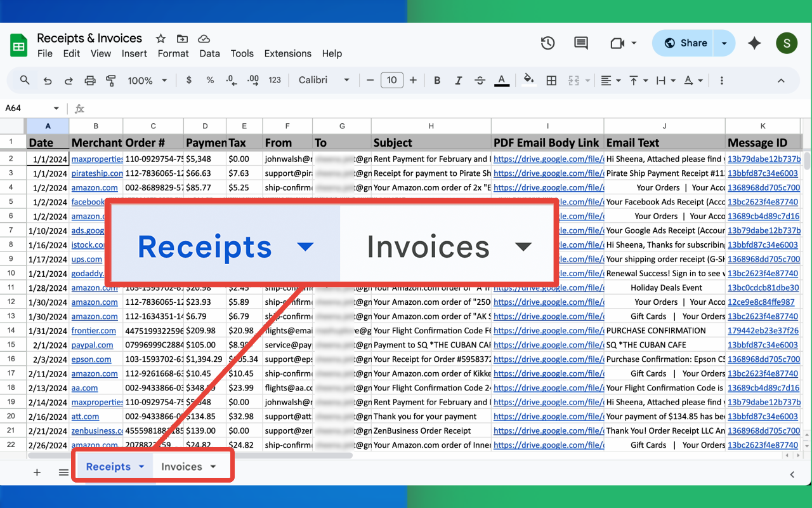The image size is (812, 508).
Task: Toggle bold formatting
Action: [x=437, y=80]
